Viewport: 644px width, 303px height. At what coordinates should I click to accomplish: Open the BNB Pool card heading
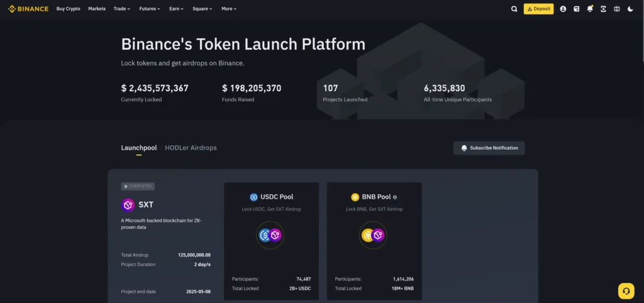[x=376, y=197]
